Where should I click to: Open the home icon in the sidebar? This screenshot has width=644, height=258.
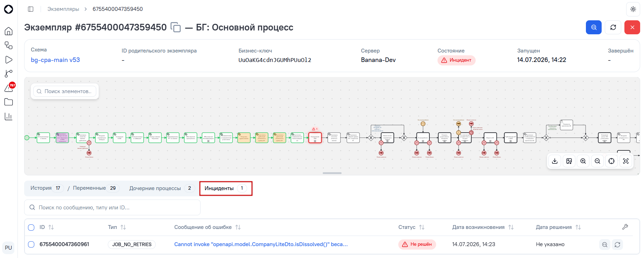tap(9, 31)
